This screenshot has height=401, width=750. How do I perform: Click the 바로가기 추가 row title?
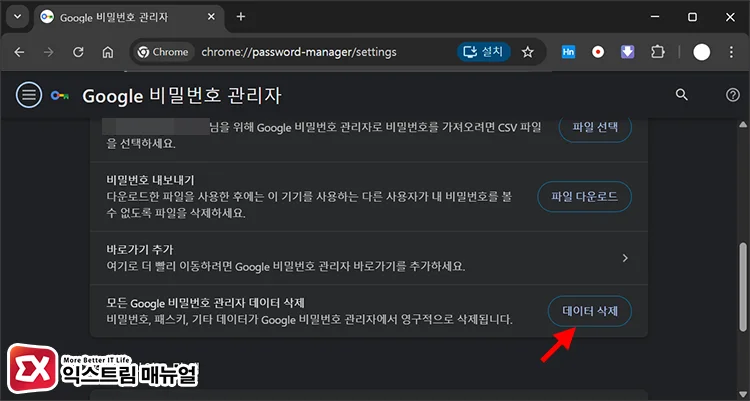coord(140,250)
